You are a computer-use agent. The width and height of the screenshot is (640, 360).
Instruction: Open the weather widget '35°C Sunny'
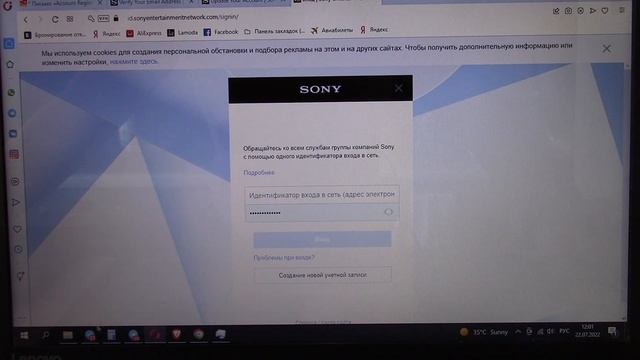point(484,332)
